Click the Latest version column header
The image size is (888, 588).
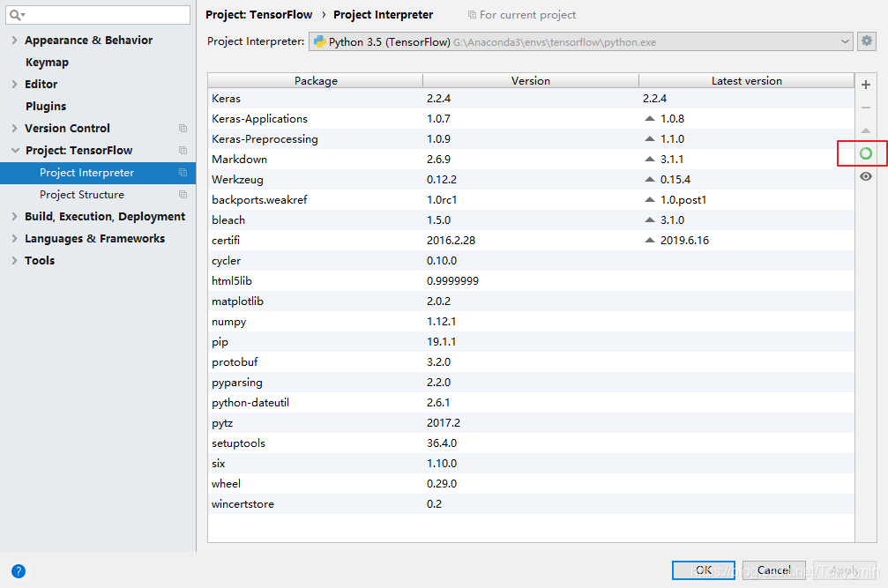point(746,81)
